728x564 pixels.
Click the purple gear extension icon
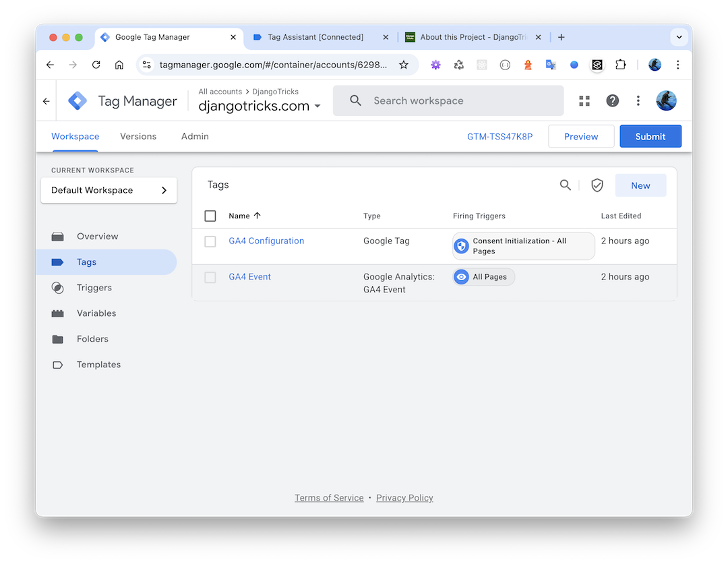tap(435, 65)
